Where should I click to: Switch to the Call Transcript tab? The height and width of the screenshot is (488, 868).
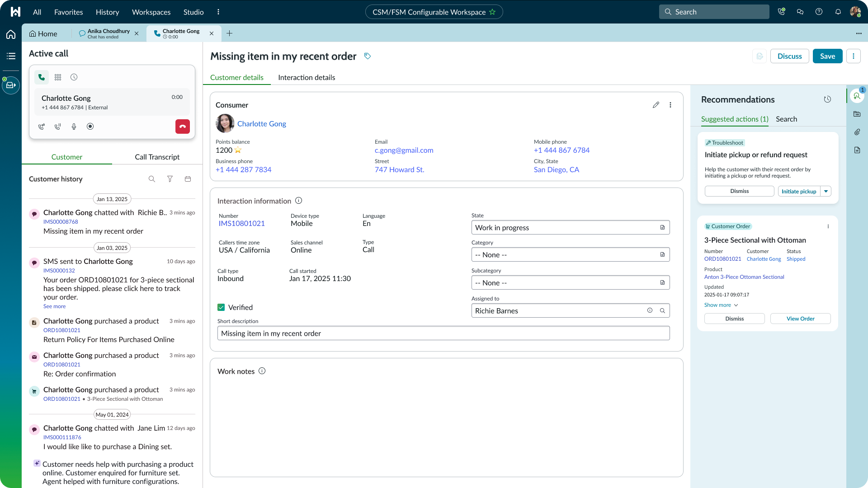pyautogui.click(x=157, y=157)
